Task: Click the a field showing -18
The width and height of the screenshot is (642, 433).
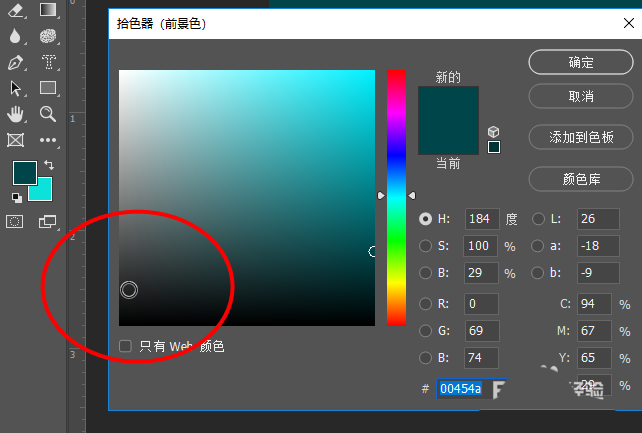Action: (598, 246)
